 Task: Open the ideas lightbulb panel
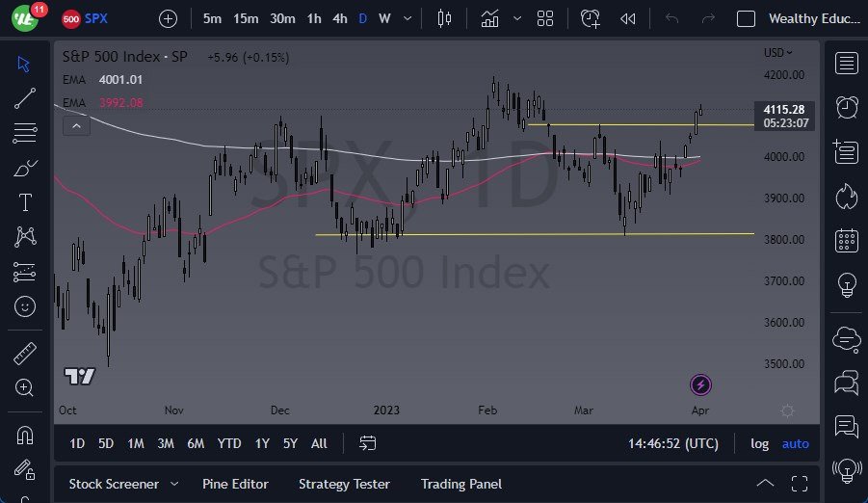click(847, 285)
